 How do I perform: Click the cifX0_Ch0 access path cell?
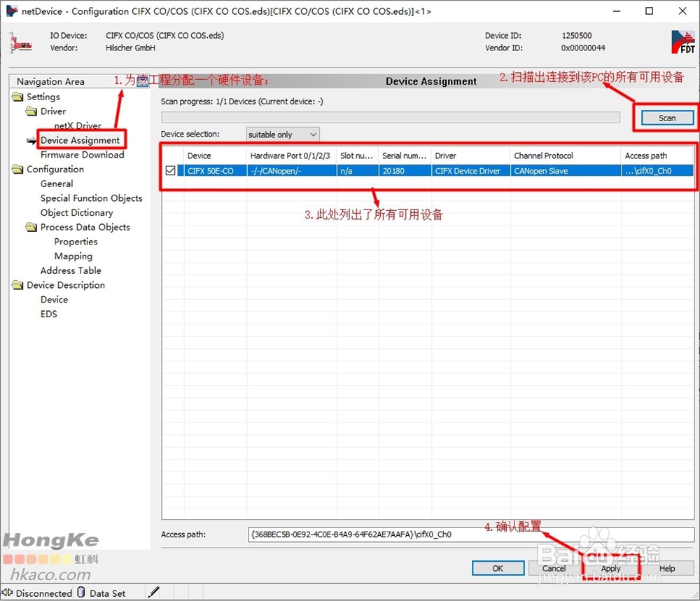tap(657, 171)
